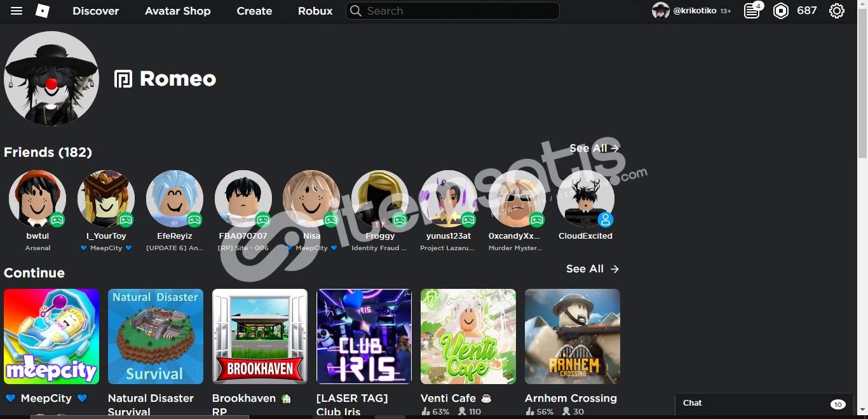Viewport: 868px width, 419px height.
Task: Click Romeo's large profile avatar
Action: coord(51,79)
